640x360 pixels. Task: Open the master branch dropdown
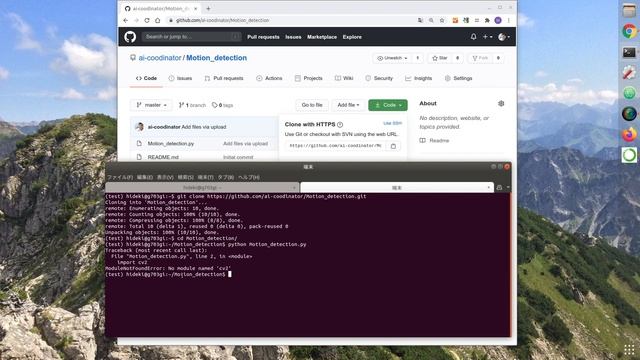point(151,105)
